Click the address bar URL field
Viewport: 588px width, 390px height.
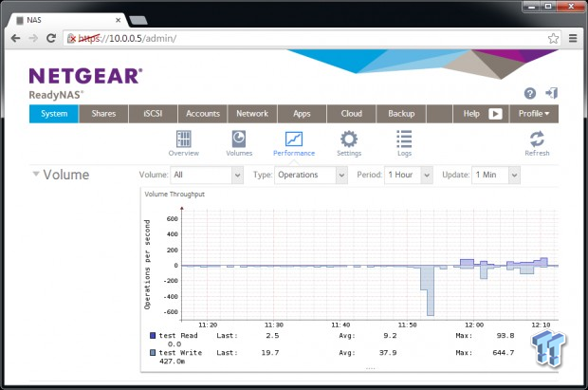click(x=311, y=38)
